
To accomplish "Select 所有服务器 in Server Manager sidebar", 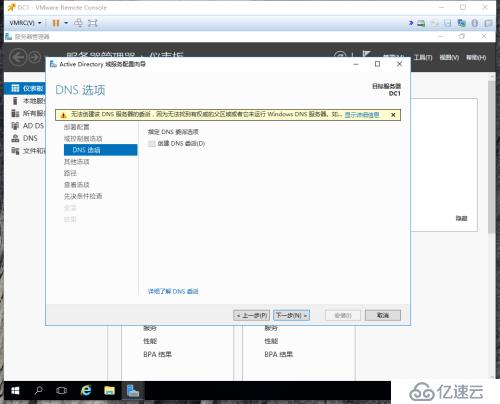I will [25, 113].
